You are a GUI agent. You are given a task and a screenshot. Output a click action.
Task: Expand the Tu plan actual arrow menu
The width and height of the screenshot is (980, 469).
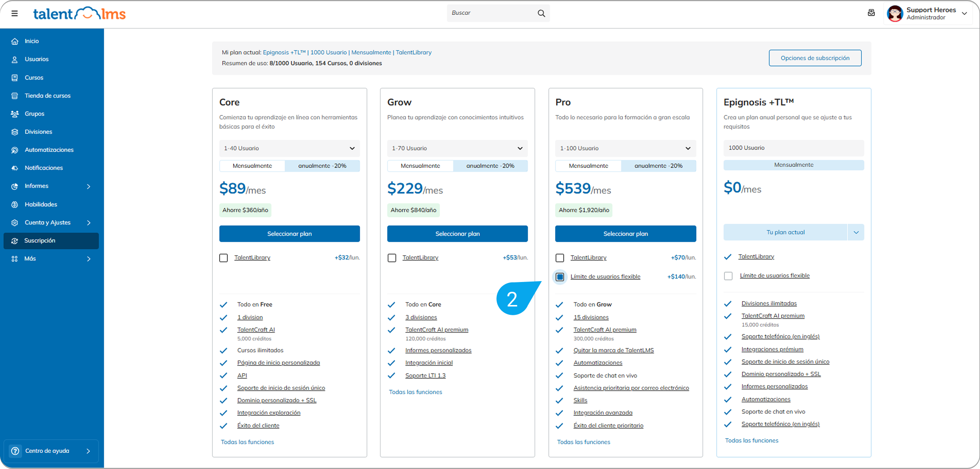[x=856, y=233]
